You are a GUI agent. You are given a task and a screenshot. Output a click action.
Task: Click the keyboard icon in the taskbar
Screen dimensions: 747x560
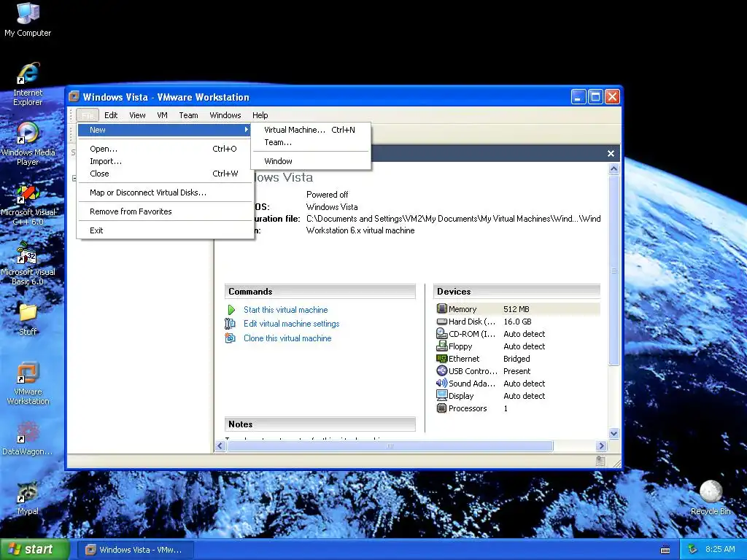(x=665, y=550)
